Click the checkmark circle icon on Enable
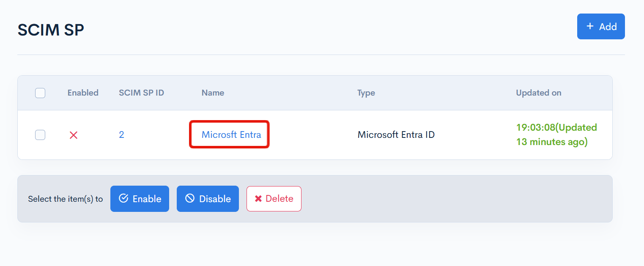Viewport: 644px width, 266px height. coord(123,198)
